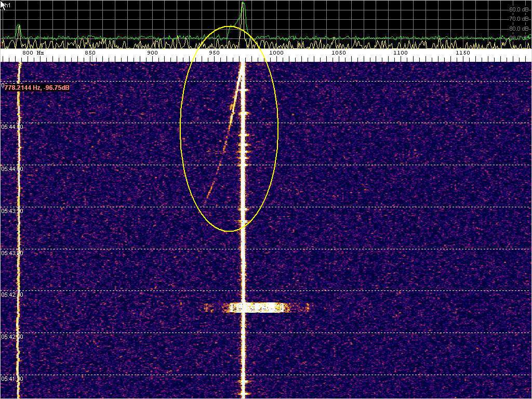532x399 pixels.
Task: Click the 70.0 dB amplitude scale label
Action: [518, 19]
